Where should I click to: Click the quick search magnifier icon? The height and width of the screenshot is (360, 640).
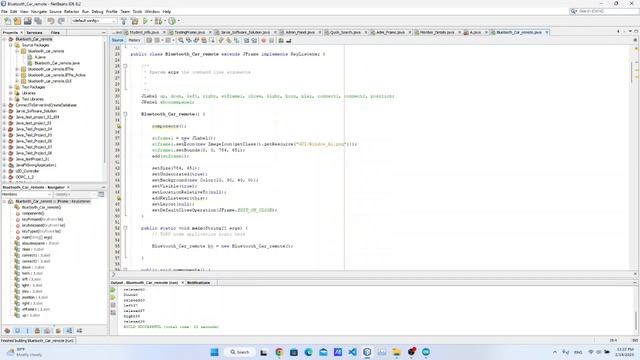[573, 11]
